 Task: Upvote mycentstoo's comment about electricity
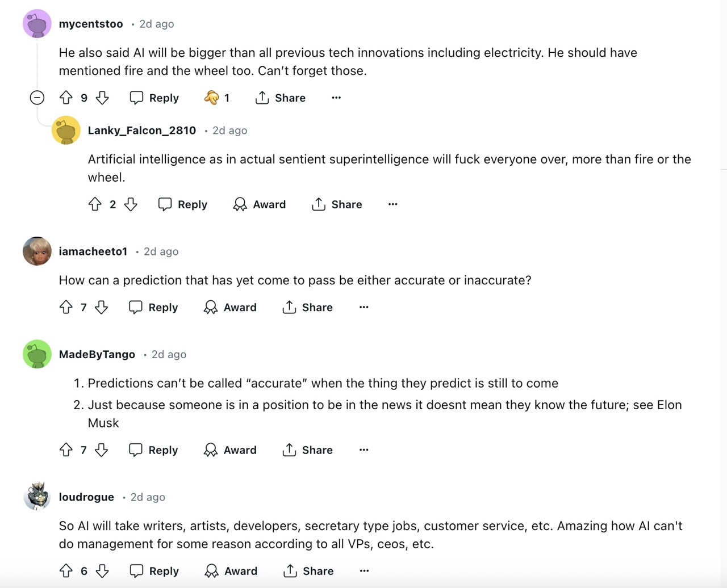[66, 98]
